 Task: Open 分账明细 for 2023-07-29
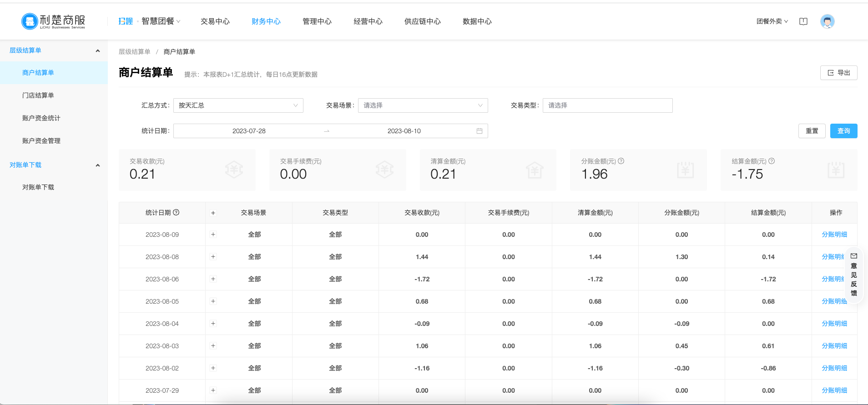834,390
